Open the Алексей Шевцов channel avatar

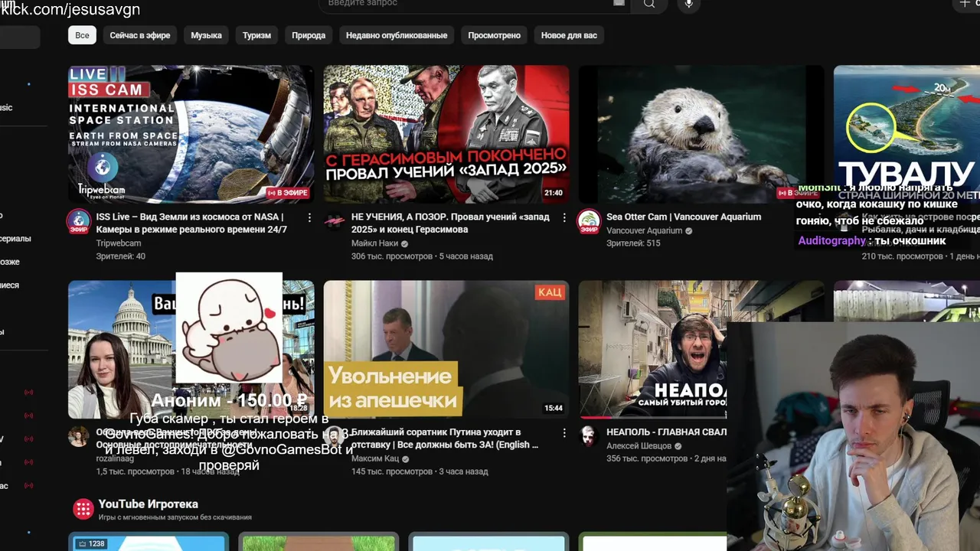pyautogui.click(x=589, y=436)
